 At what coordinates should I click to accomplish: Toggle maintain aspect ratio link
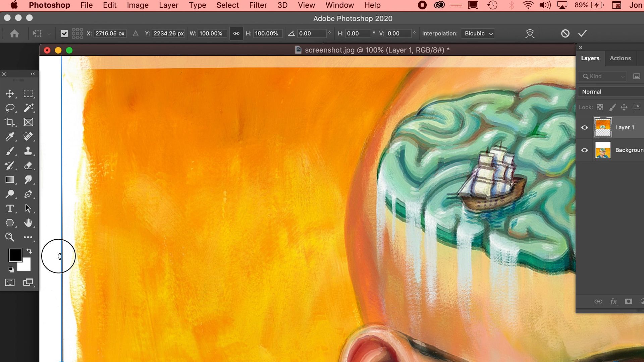click(236, 34)
